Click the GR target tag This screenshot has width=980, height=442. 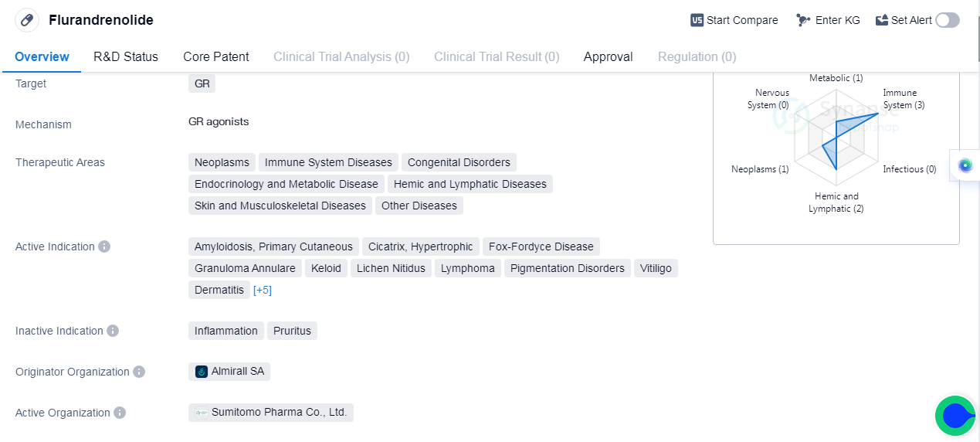pyautogui.click(x=202, y=83)
